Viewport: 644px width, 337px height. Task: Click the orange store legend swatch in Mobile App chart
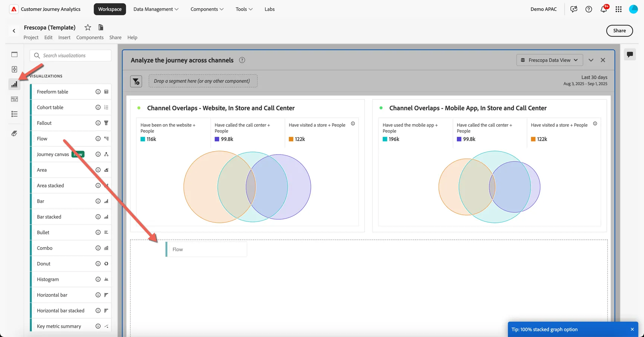[533, 139]
